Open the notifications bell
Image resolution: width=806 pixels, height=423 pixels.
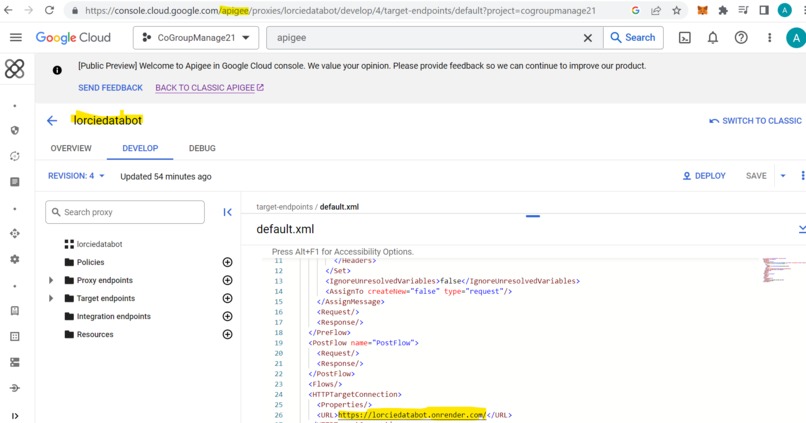click(712, 38)
